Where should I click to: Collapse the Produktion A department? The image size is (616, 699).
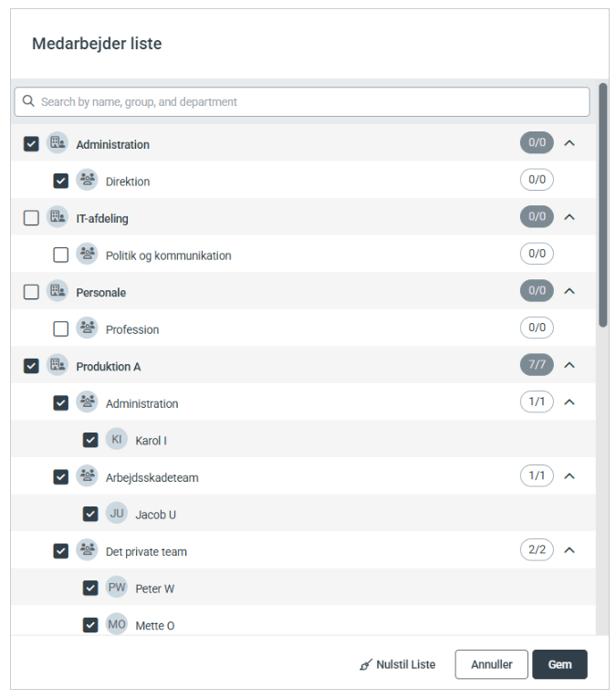click(x=569, y=365)
